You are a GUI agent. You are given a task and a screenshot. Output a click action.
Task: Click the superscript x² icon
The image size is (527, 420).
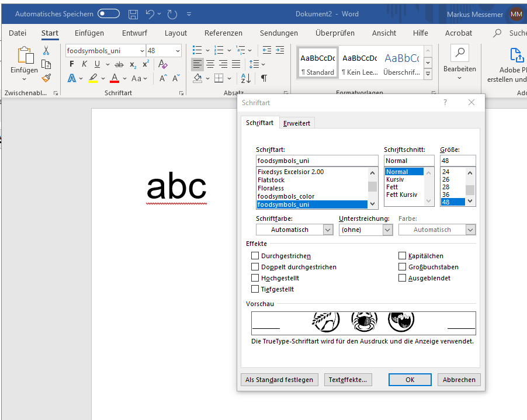pyautogui.click(x=145, y=64)
